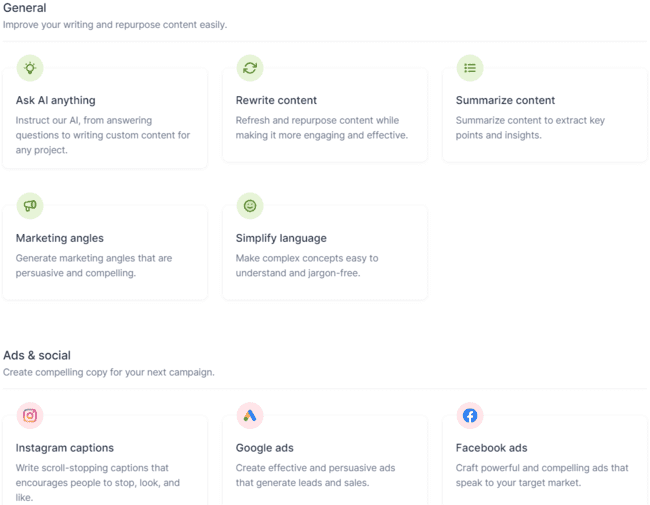Screen dimensions: 650x505
Task: Open the Rewrite content title
Action: [276, 100]
